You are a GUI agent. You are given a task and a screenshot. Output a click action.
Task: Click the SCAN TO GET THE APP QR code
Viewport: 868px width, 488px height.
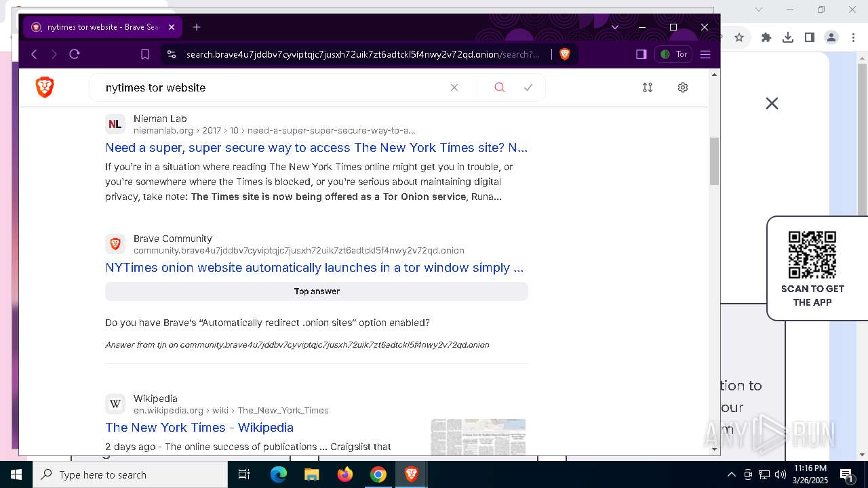coord(812,255)
